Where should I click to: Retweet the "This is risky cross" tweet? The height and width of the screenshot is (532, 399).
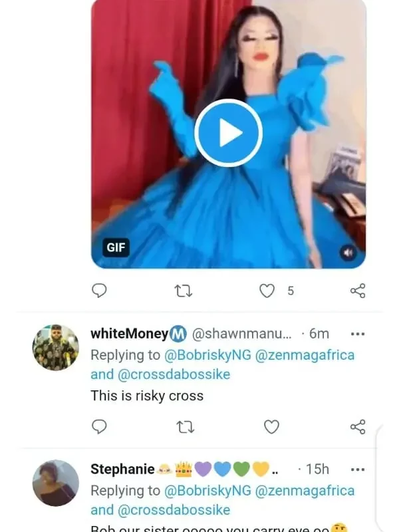point(186,427)
